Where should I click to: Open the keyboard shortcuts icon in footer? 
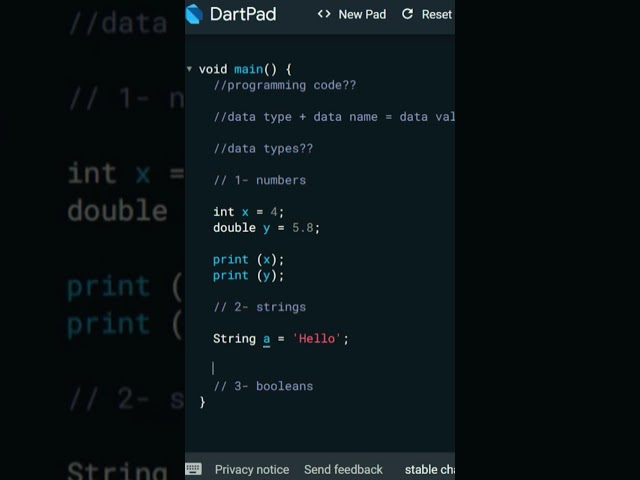pyautogui.click(x=193, y=469)
